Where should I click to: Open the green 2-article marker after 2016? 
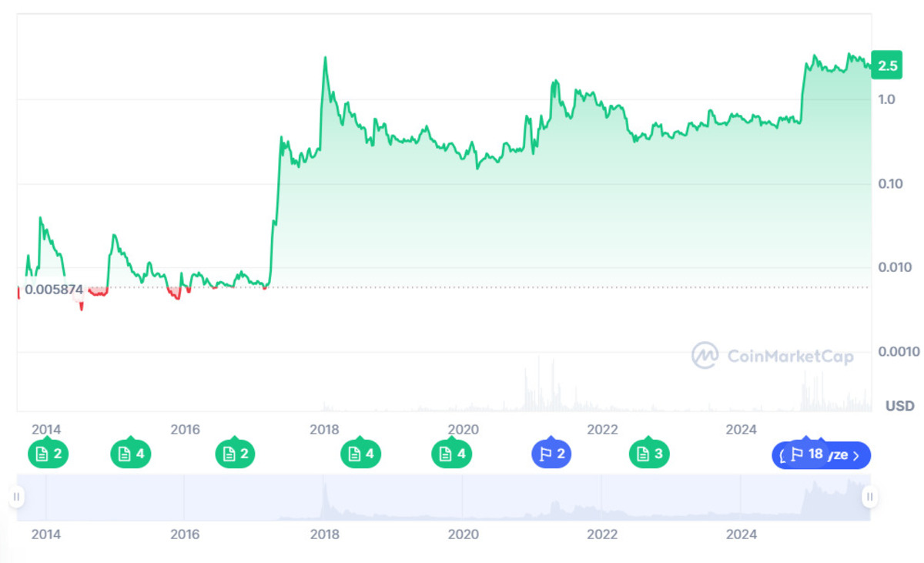point(236,454)
